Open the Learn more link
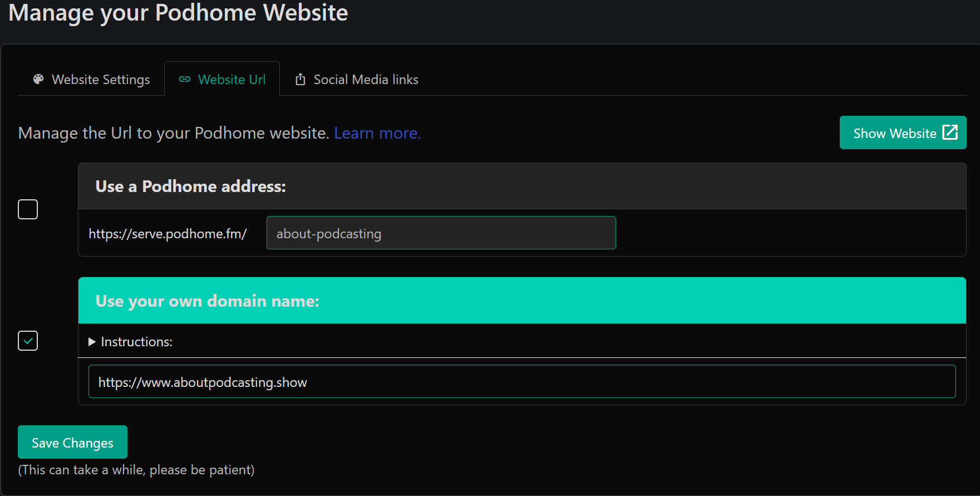The width and height of the screenshot is (980, 496). (377, 133)
